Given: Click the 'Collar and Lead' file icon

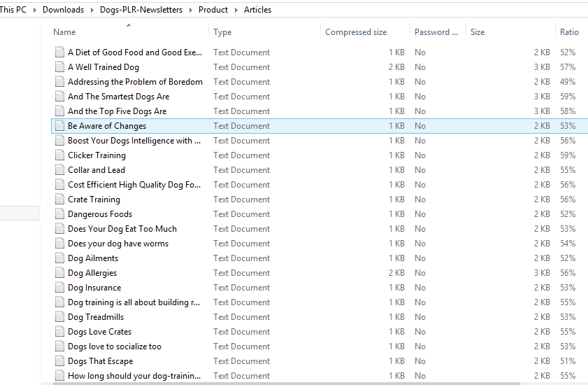Looking at the screenshot, I should pyautogui.click(x=59, y=170).
